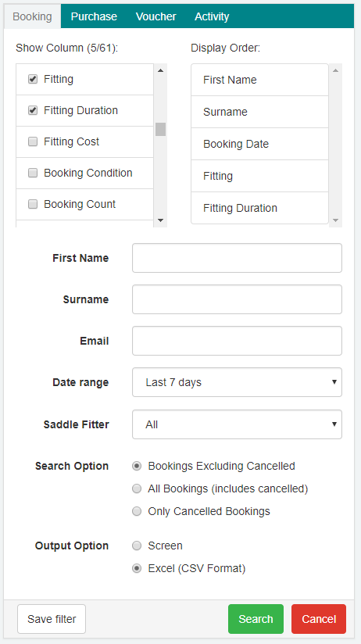Click the Show Column scroll down arrow
Image resolution: width=361 pixels, height=644 pixels.
161,220
